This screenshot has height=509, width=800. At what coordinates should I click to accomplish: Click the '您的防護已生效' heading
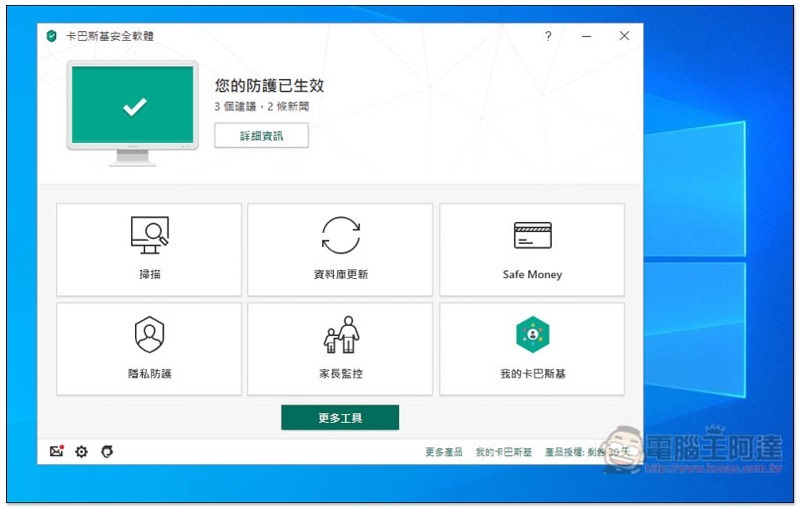[x=269, y=85]
